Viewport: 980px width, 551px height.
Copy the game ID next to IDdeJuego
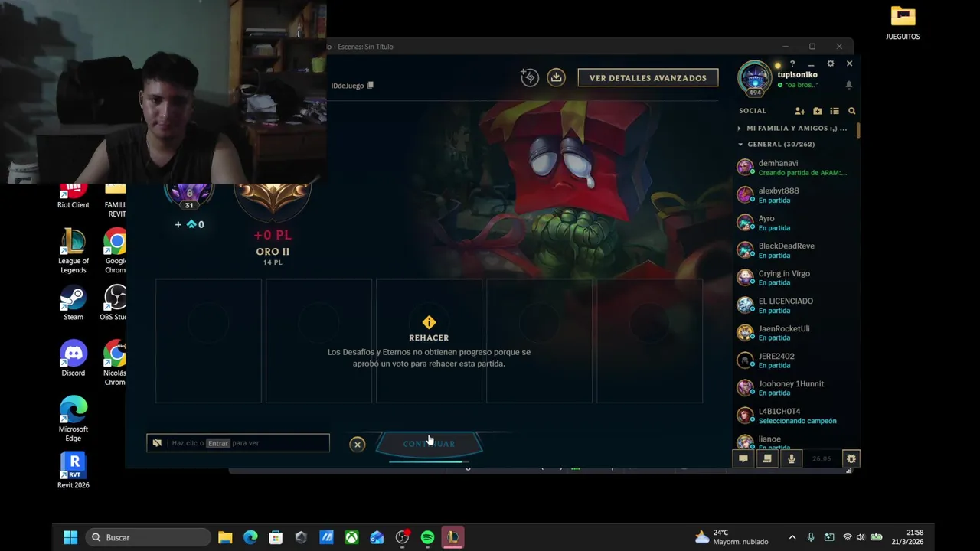coord(371,86)
